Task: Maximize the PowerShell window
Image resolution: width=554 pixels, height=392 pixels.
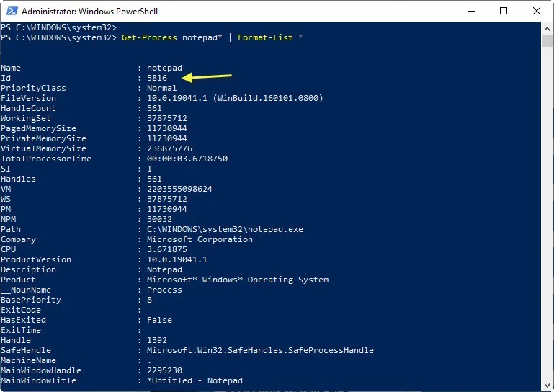Action: pos(504,11)
